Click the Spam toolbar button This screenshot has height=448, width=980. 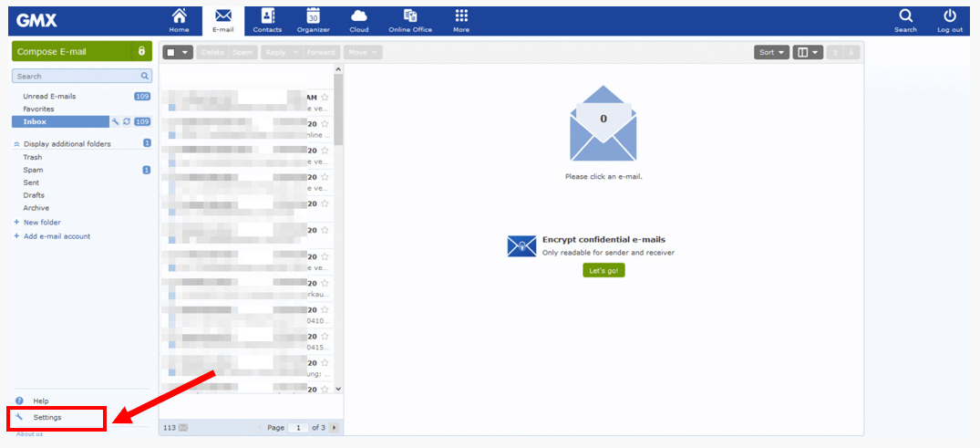pos(242,53)
